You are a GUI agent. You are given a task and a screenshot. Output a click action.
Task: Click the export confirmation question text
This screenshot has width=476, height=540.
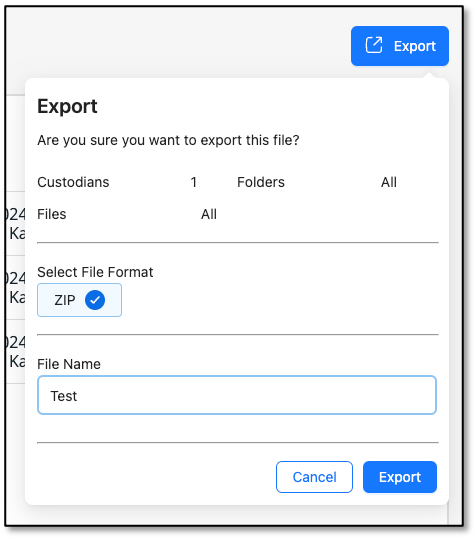click(x=168, y=140)
